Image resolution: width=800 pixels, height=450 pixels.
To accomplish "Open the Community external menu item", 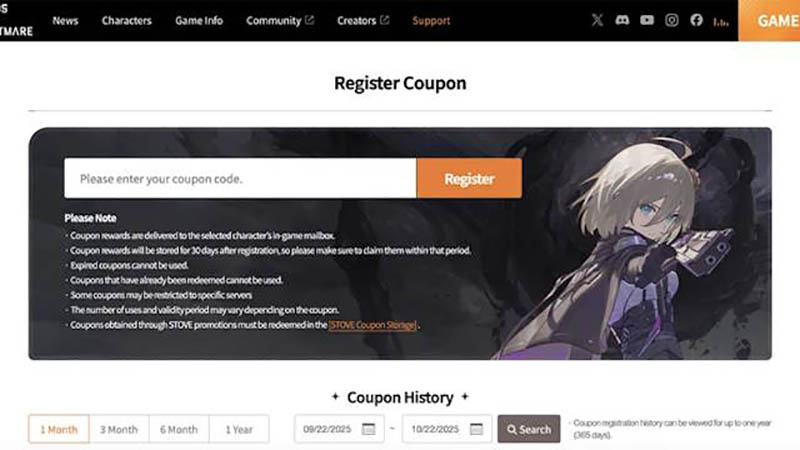I will [x=280, y=20].
